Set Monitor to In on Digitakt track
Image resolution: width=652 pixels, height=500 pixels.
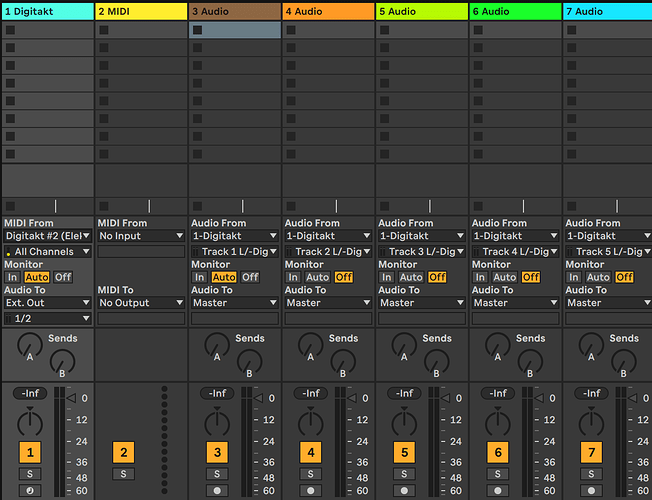pos(12,277)
